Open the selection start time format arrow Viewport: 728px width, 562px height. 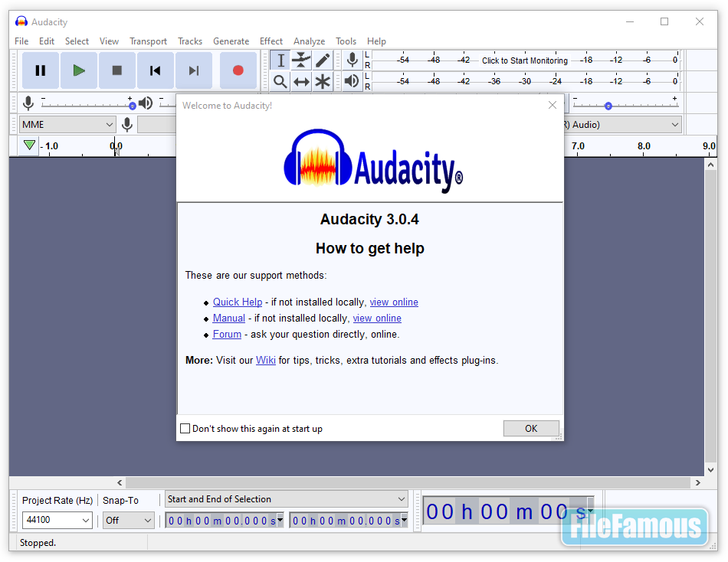(280, 520)
